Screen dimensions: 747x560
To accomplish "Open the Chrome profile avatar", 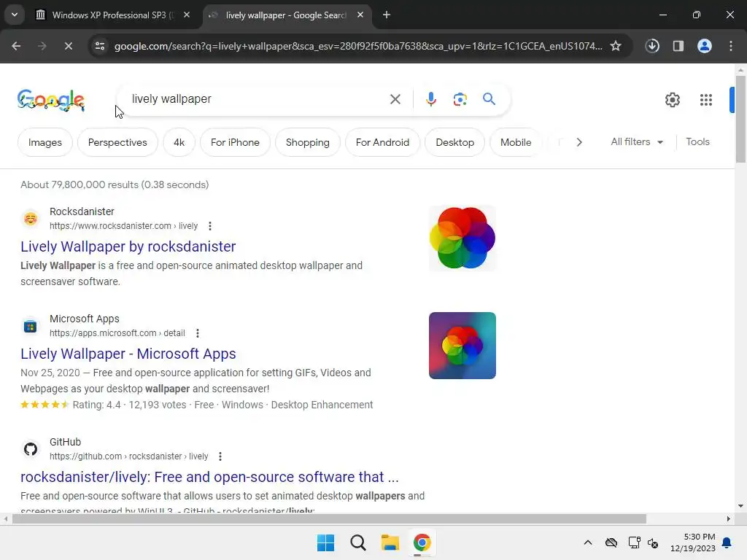I will pos(705,46).
